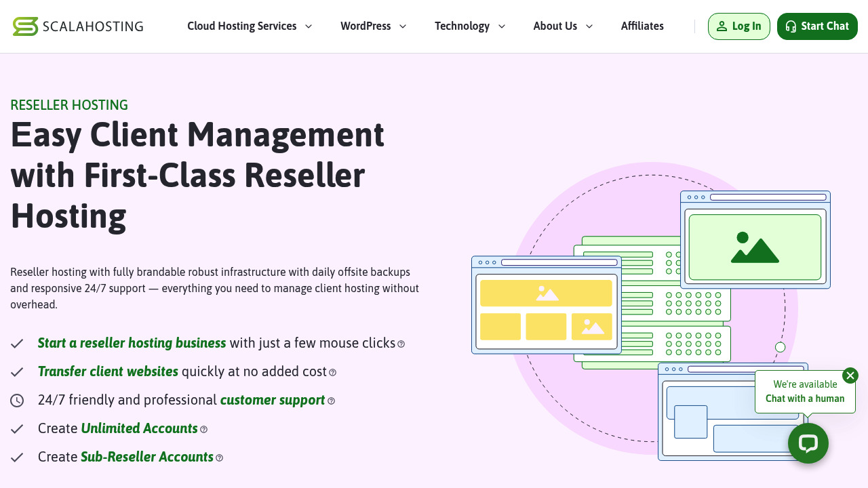Click the help icon beside Sub-Reseller Accounts

pyautogui.click(x=219, y=457)
